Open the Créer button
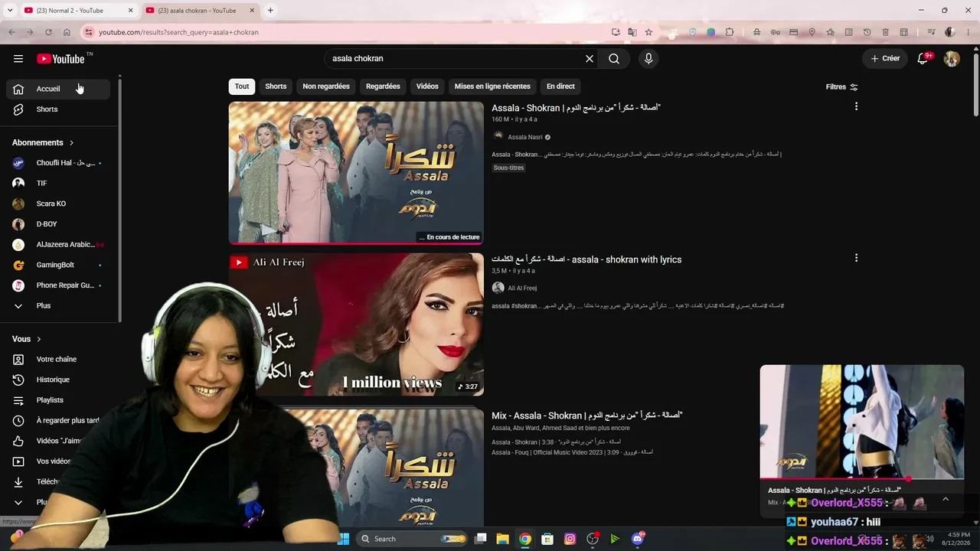The height and width of the screenshot is (551, 980). [885, 59]
